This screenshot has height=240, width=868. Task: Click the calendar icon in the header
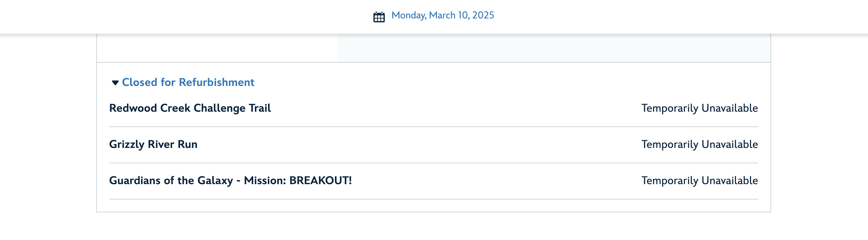(x=379, y=17)
